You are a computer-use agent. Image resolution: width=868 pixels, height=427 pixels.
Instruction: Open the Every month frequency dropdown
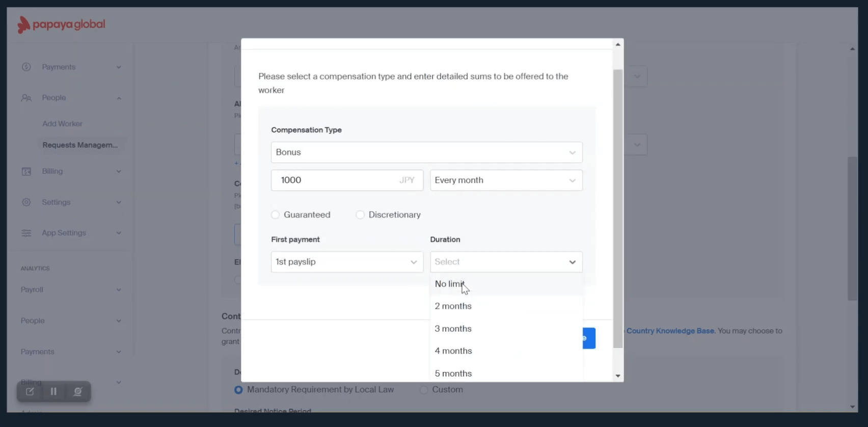coord(506,180)
